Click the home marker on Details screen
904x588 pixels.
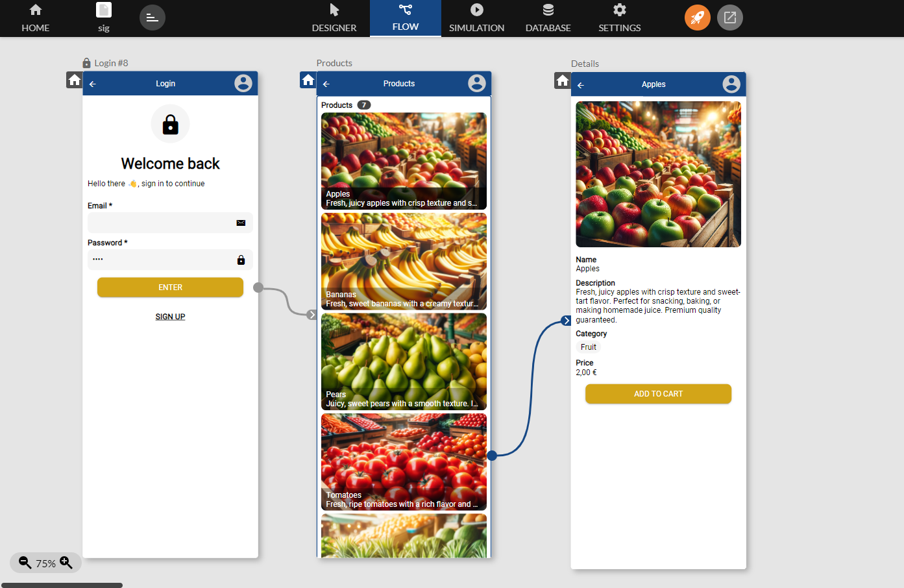[x=563, y=80]
